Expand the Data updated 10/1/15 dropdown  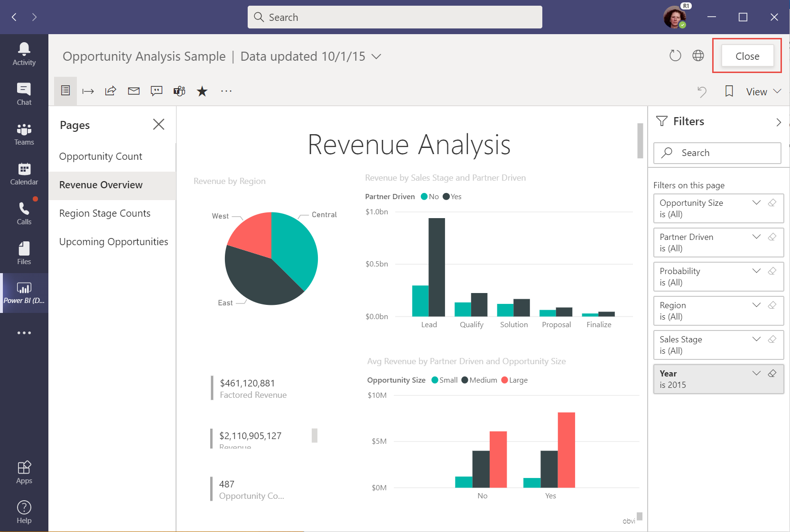[x=376, y=56]
